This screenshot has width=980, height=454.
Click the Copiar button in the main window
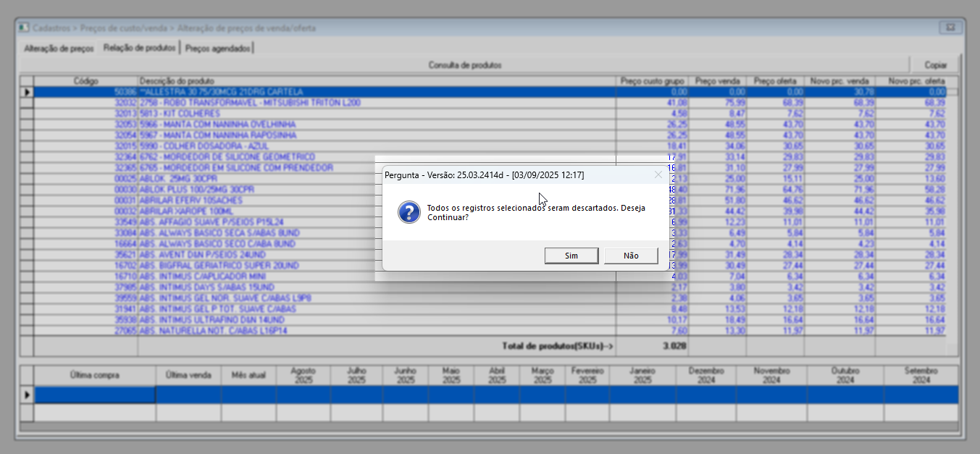(x=935, y=65)
